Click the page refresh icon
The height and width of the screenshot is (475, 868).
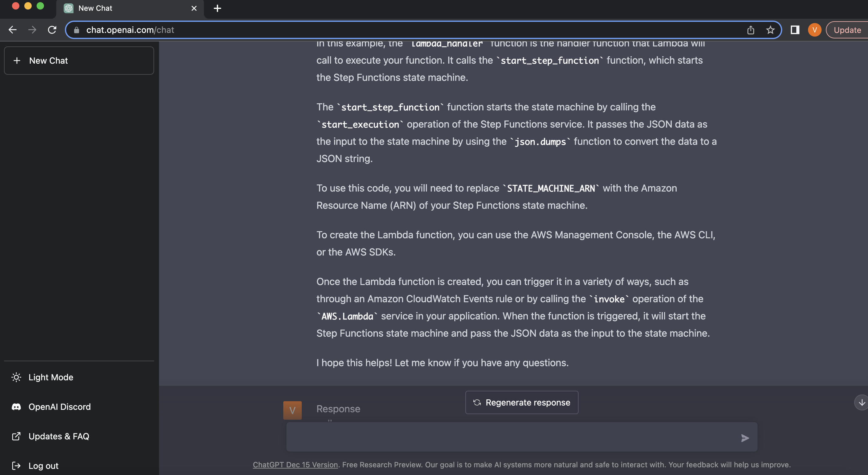coord(51,30)
